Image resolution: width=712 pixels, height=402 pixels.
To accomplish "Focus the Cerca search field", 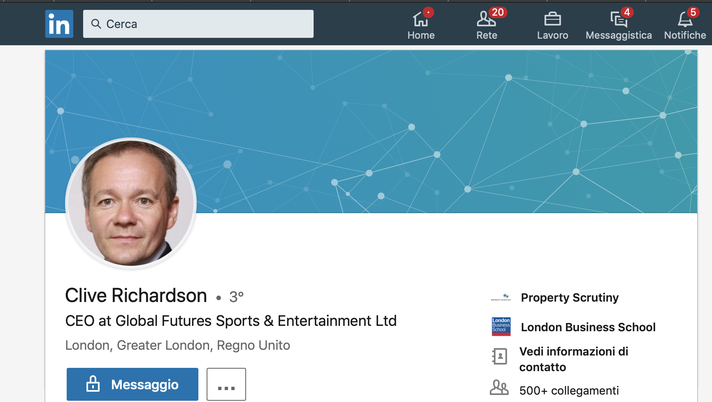I will (198, 24).
